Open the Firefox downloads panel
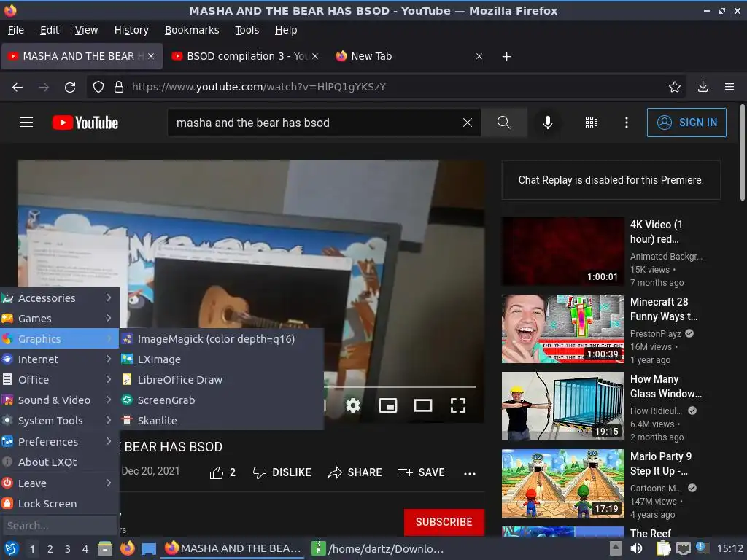Image resolution: width=747 pixels, height=560 pixels. (x=703, y=87)
